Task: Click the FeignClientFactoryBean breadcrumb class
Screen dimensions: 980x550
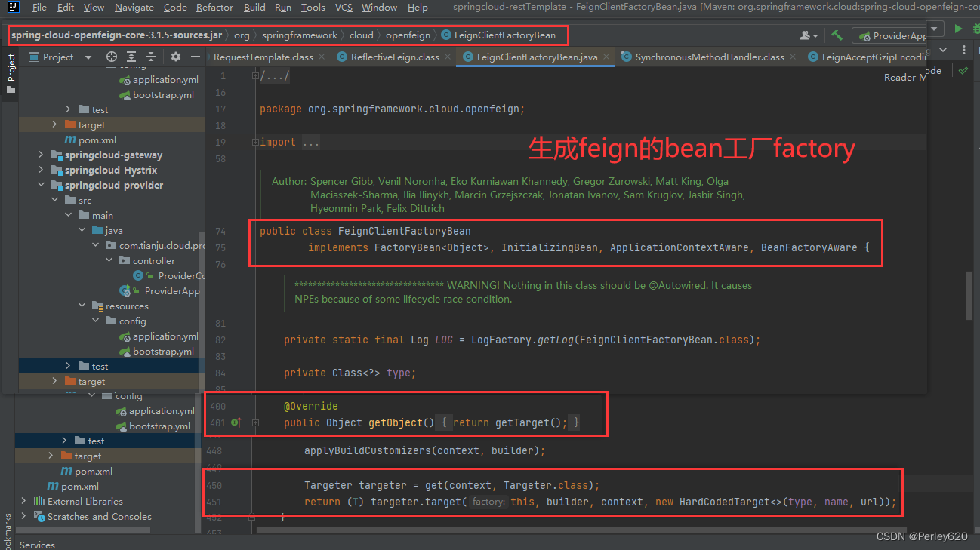Action: pos(498,35)
